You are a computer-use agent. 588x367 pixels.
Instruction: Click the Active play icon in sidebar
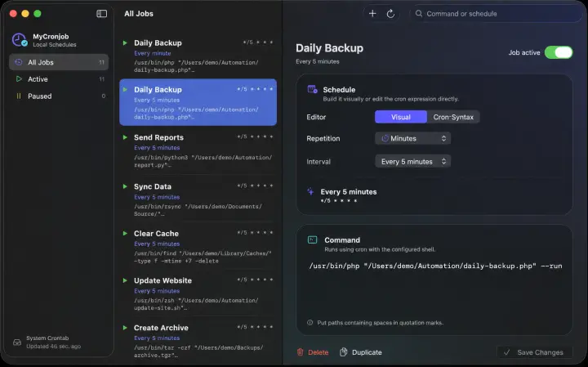(19, 79)
